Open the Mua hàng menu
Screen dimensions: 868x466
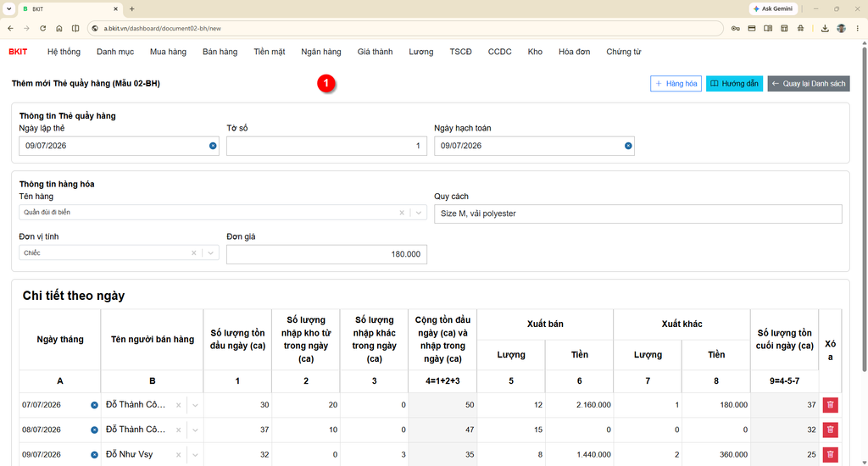pos(169,52)
